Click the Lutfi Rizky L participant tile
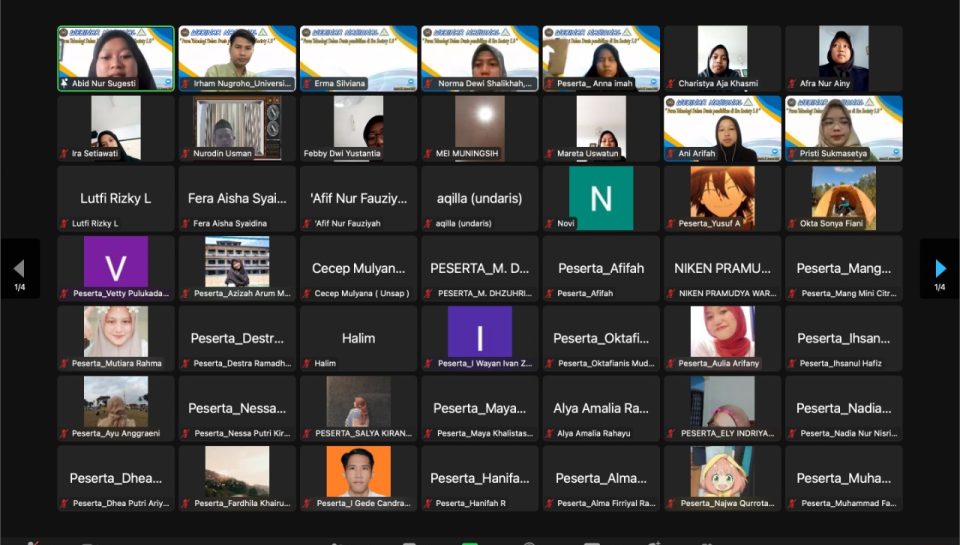The width and height of the screenshot is (960, 545). [x=116, y=199]
